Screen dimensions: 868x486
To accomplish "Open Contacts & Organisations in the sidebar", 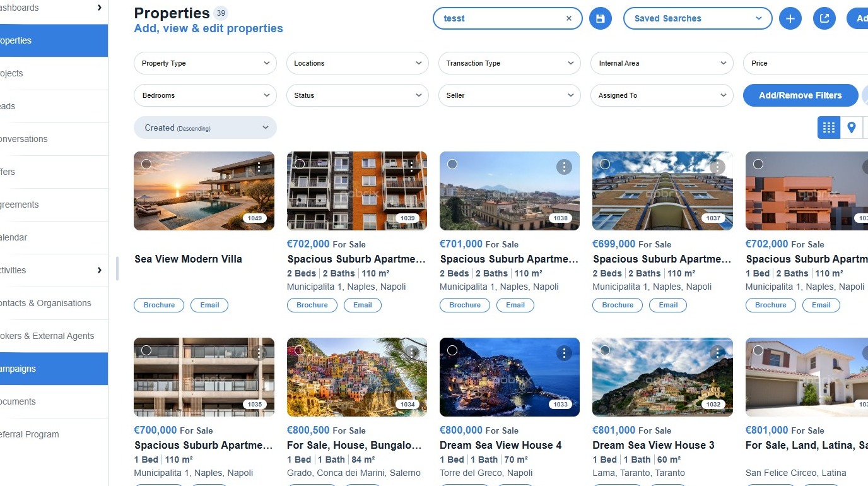I will pyautogui.click(x=54, y=303).
